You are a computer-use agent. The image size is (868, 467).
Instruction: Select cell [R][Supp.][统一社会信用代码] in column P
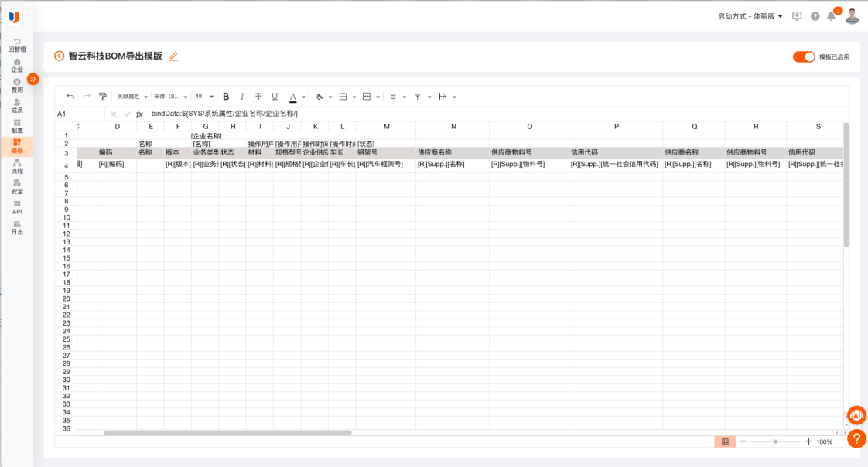click(x=616, y=165)
